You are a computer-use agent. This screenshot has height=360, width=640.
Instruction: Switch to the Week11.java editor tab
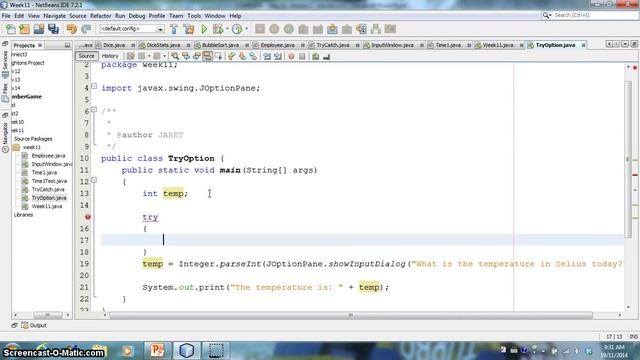pyautogui.click(x=498, y=45)
